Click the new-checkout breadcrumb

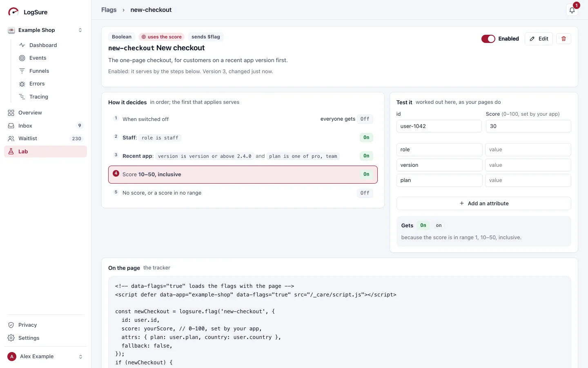point(151,10)
